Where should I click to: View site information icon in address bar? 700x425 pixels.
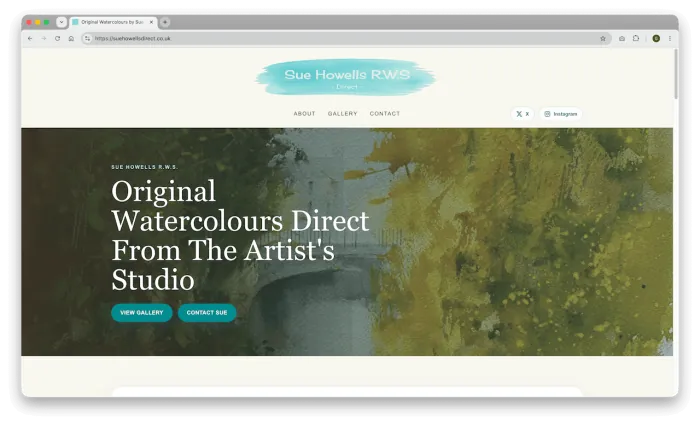[x=88, y=38]
